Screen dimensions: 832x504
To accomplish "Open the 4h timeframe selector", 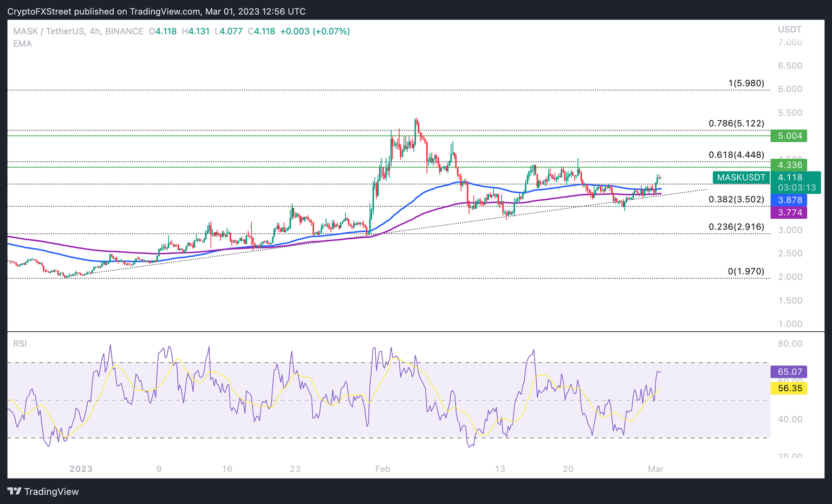I will point(94,31).
